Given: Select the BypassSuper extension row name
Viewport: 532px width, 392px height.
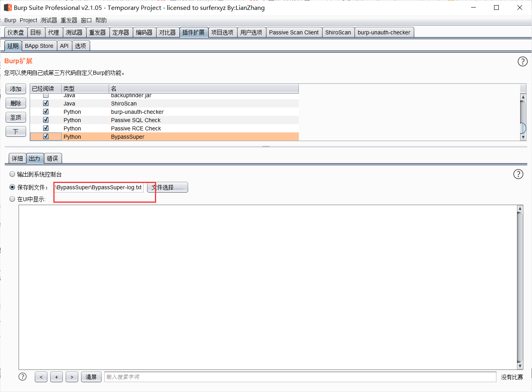Looking at the screenshot, I should (128, 137).
